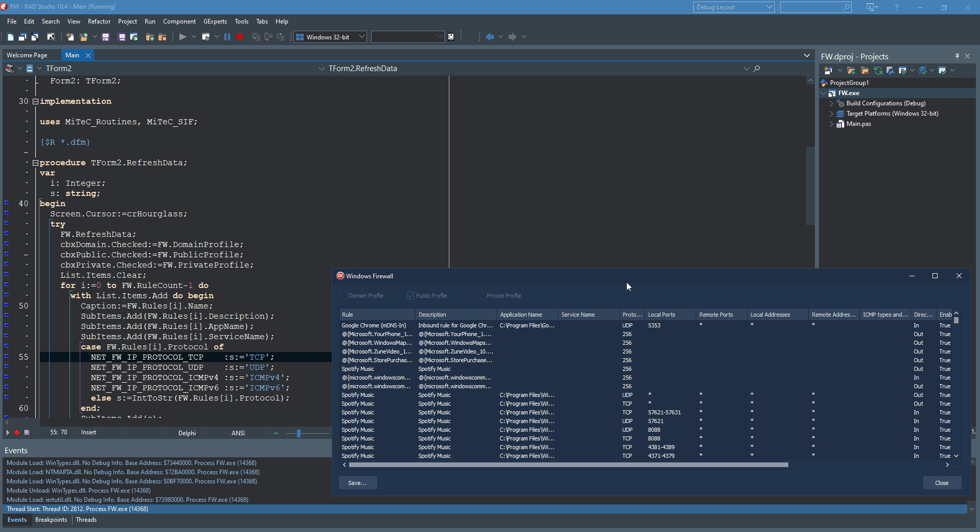
Task: Open the Refactor menu
Action: (x=99, y=21)
